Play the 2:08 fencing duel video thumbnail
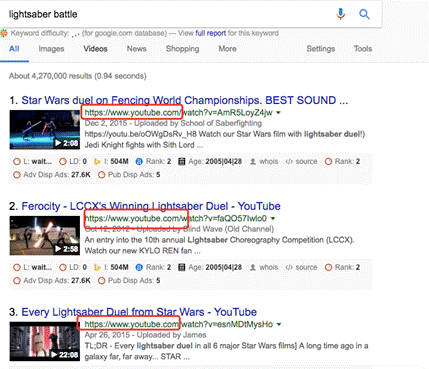 click(45, 129)
